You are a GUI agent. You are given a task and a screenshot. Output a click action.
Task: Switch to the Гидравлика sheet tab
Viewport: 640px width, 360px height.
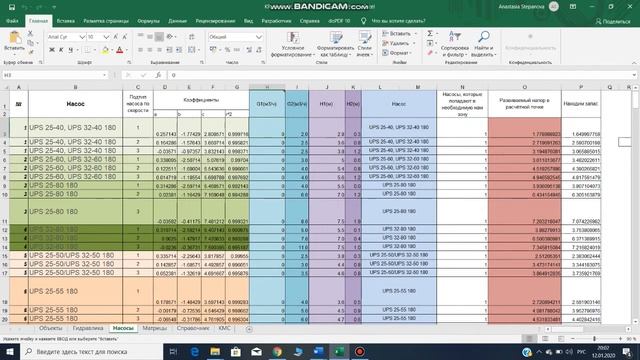(88, 328)
